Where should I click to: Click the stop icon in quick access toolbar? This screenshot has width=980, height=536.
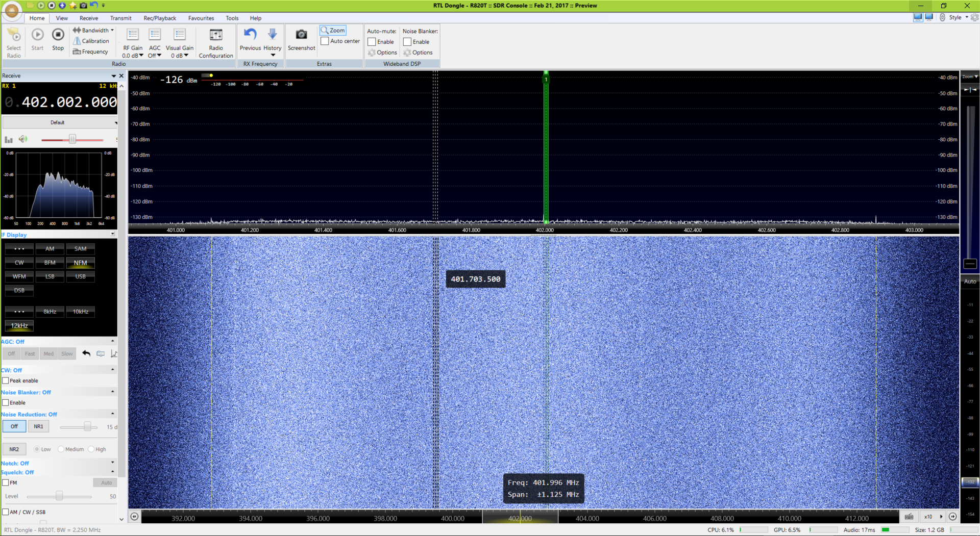tap(52, 5)
